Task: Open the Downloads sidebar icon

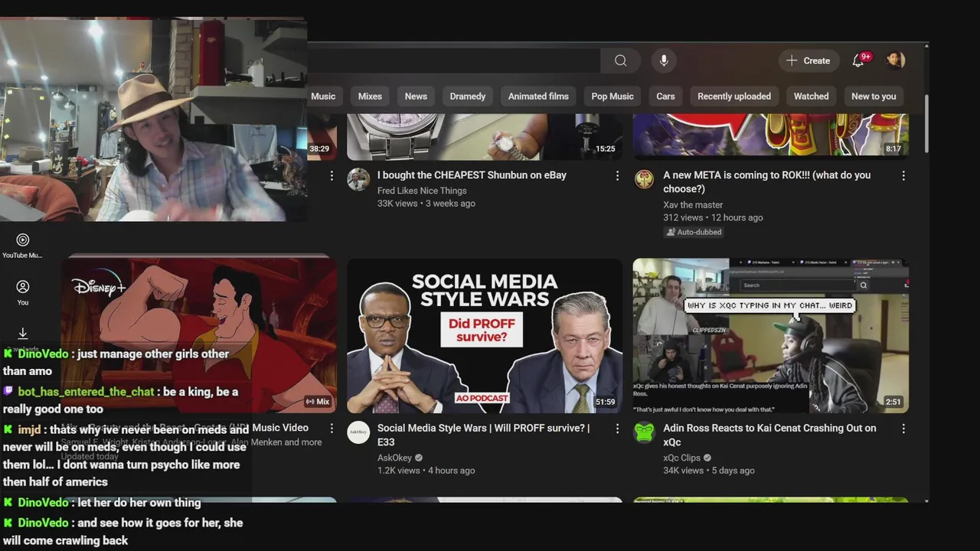Action: point(23,334)
